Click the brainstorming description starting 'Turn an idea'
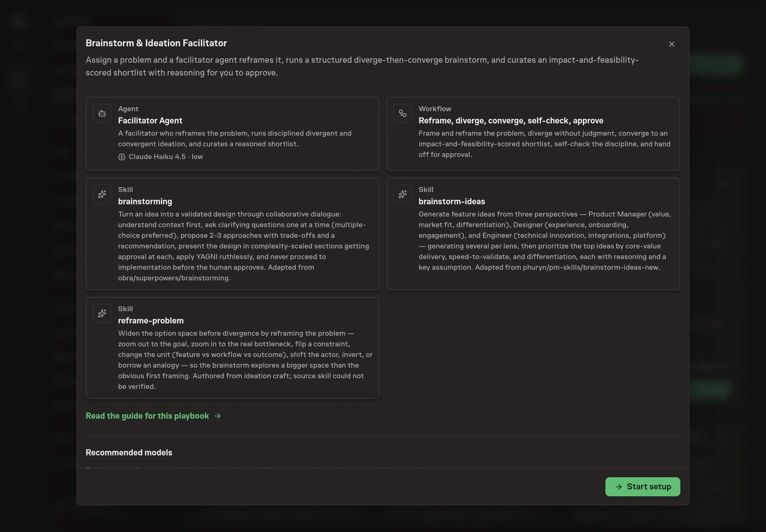 coord(243,246)
